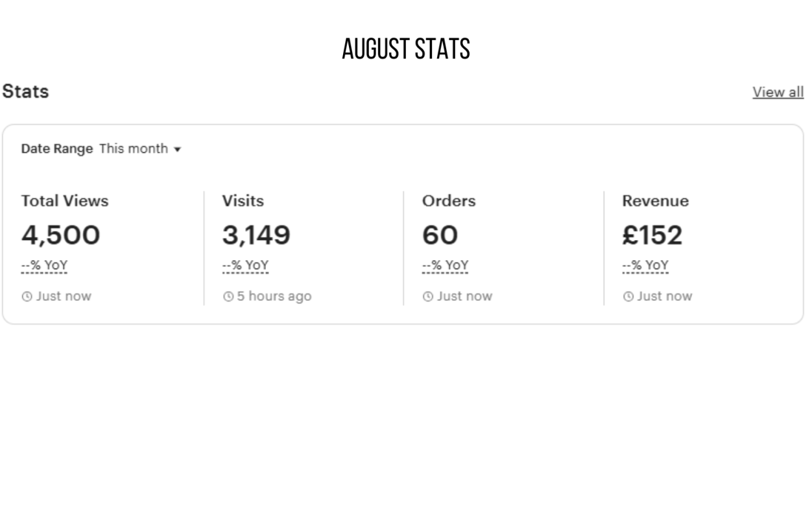Click the Total Views label
The image size is (812, 515).
coord(65,201)
